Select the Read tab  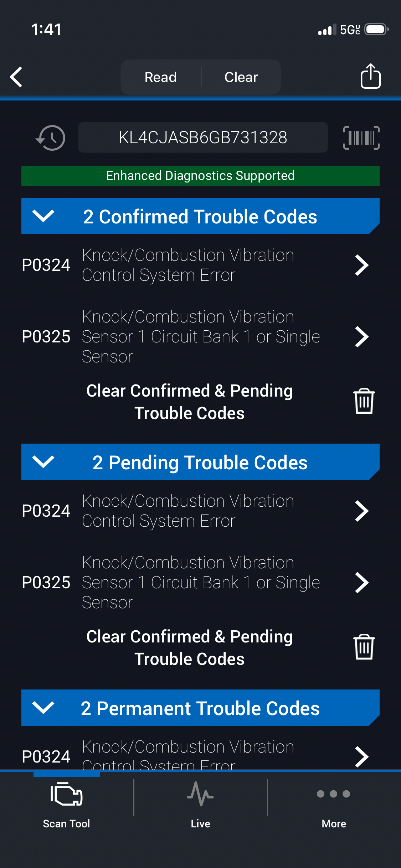point(161,77)
